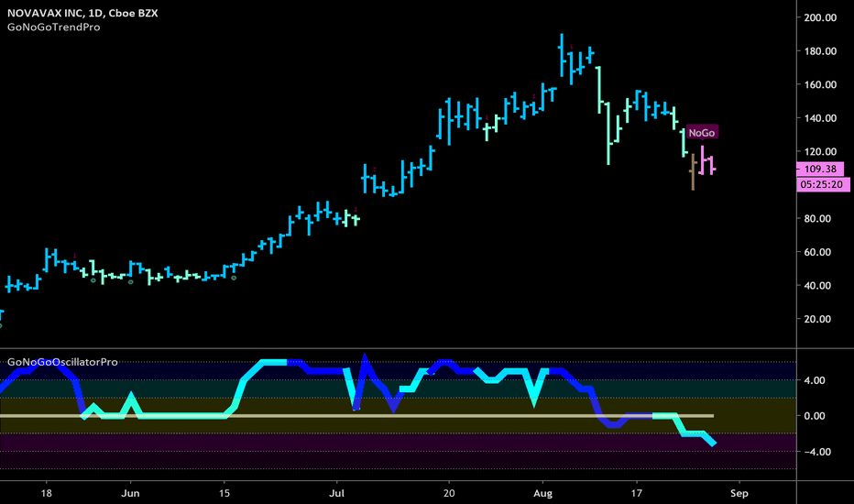Click the 20.00 price axis label

(x=817, y=319)
